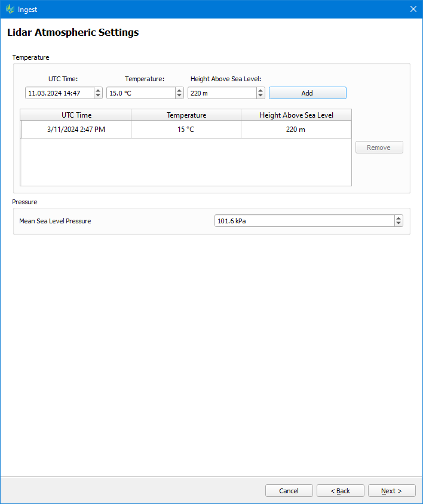Click into the UTC Time field

pos(59,93)
